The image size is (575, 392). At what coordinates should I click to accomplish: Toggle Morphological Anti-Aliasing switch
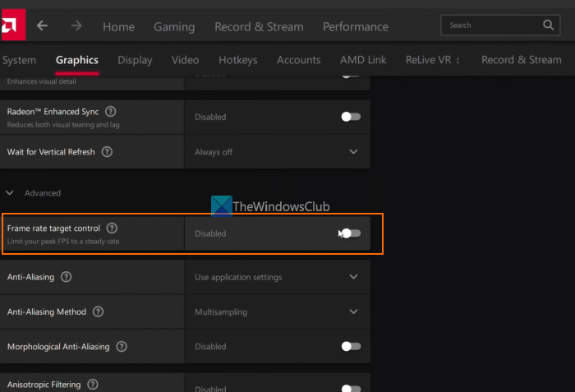pyautogui.click(x=351, y=346)
